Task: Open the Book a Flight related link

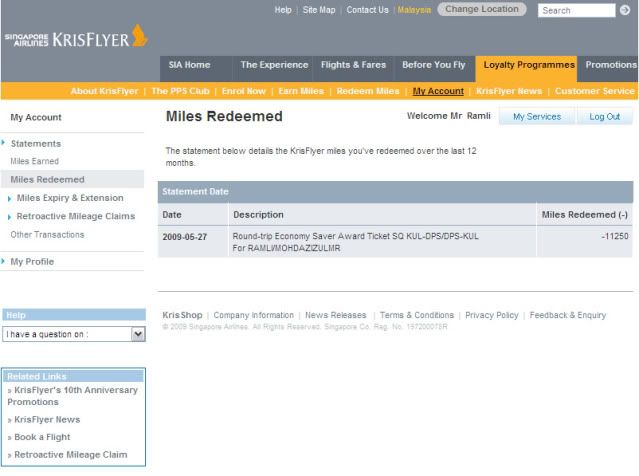Action: [42, 437]
